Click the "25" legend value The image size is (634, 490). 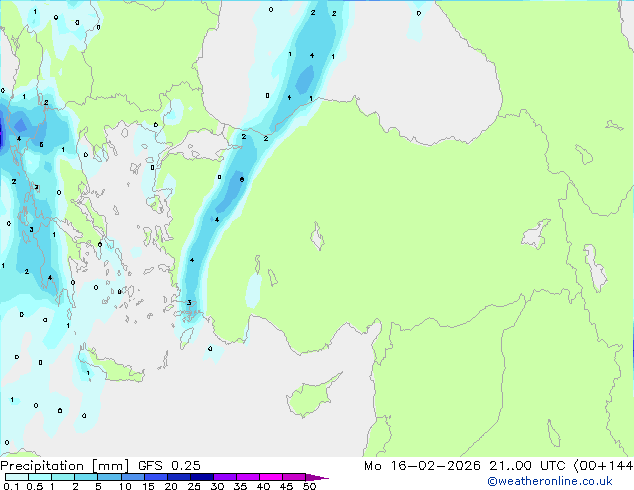pyautogui.click(x=194, y=486)
